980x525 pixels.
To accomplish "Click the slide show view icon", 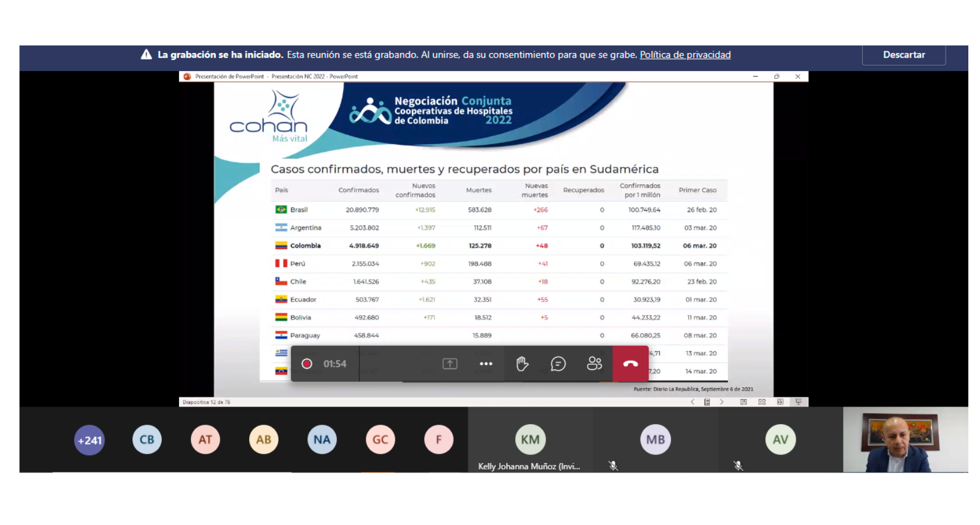I will (x=799, y=402).
